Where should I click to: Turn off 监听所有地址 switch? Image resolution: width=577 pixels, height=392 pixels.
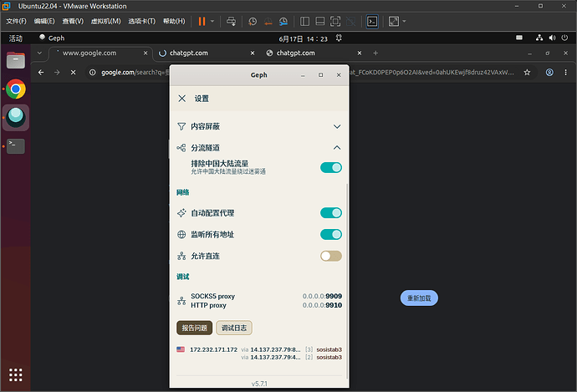[x=331, y=235]
